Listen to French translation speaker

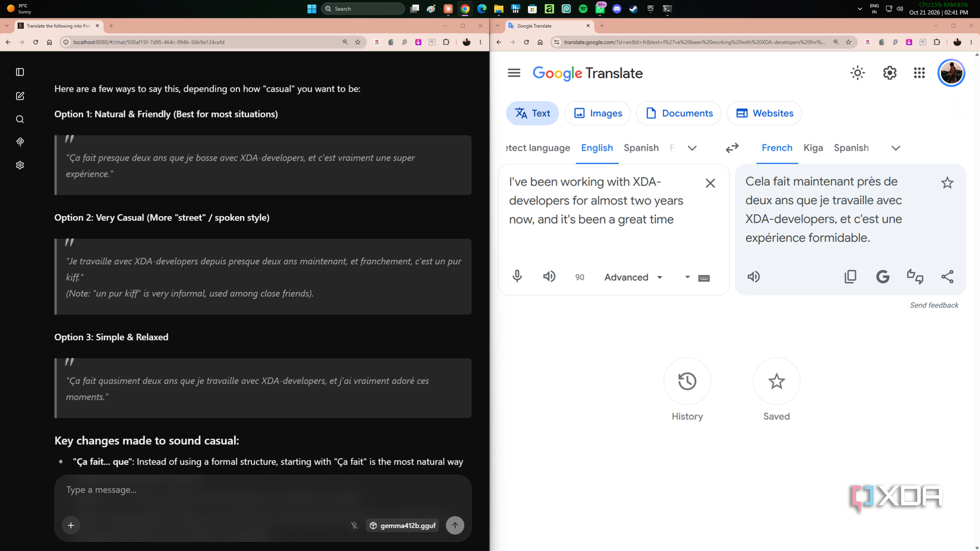tap(753, 277)
